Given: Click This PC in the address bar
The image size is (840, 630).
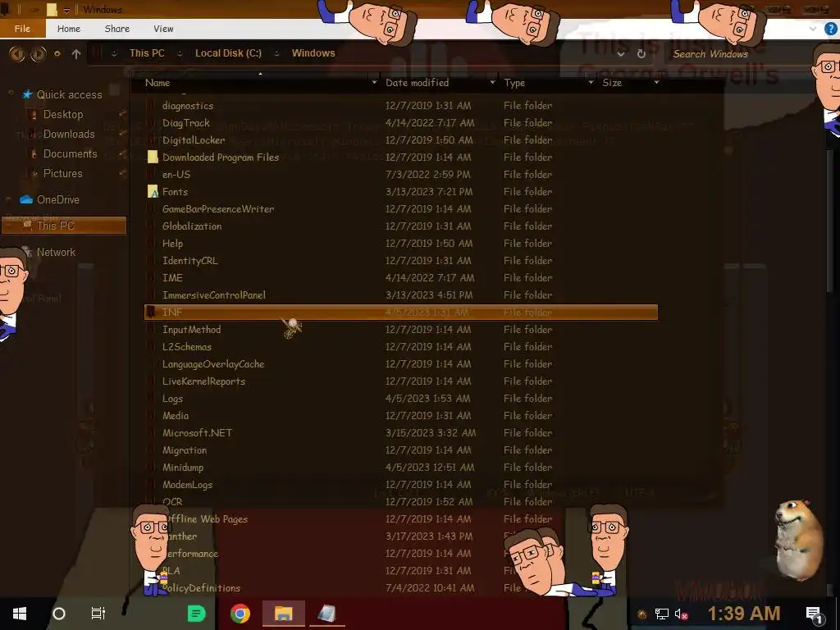Looking at the screenshot, I should pyautogui.click(x=147, y=53).
